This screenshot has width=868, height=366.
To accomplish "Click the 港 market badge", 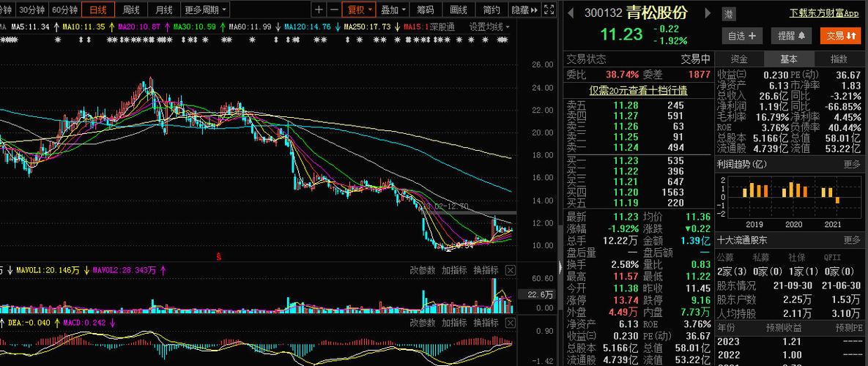I will [x=729, y=14].
